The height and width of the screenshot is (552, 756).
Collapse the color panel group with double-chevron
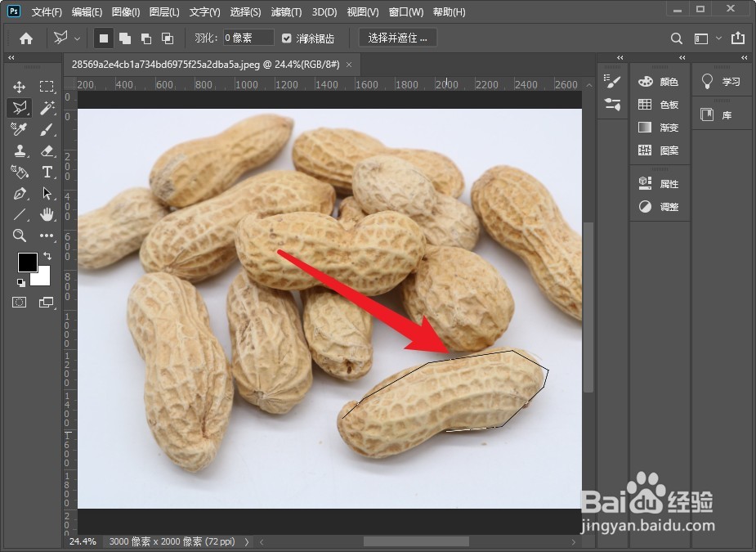[x=681, y=57]
